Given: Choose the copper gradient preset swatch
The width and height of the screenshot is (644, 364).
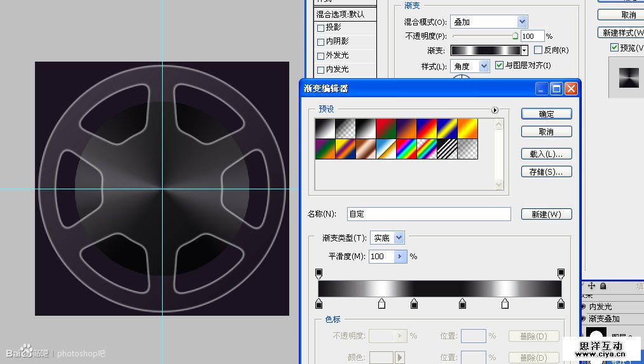Looking at the screenshot, I should (366, 149).
